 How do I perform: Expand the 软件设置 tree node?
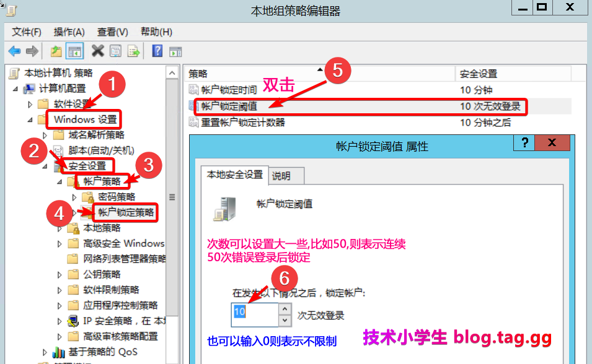point(29,104)
